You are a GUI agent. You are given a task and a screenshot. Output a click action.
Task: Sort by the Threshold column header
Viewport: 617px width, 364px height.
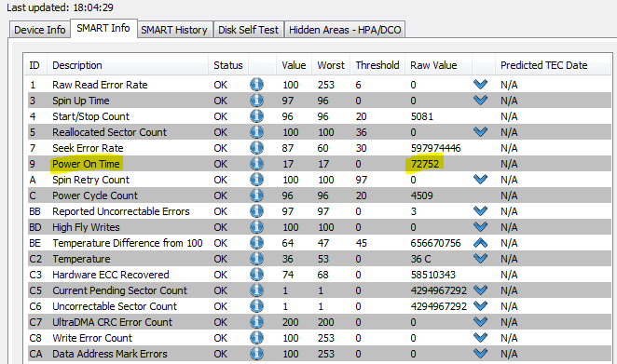(x=377, y=65)
